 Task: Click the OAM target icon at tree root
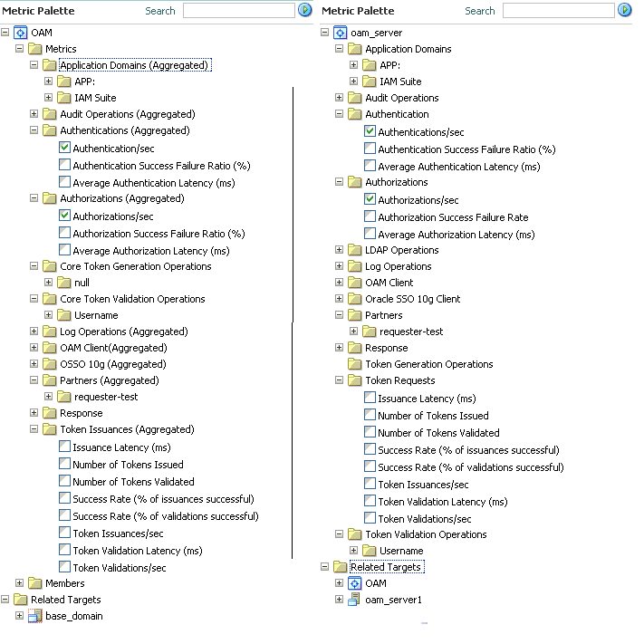click(x=21, y=33)
